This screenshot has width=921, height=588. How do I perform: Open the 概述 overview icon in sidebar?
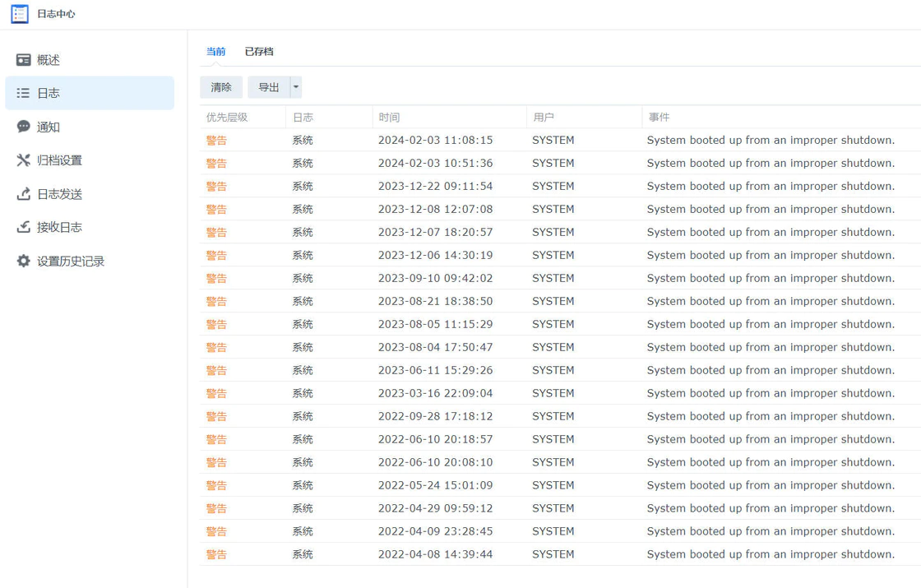[x=24, y=60]
